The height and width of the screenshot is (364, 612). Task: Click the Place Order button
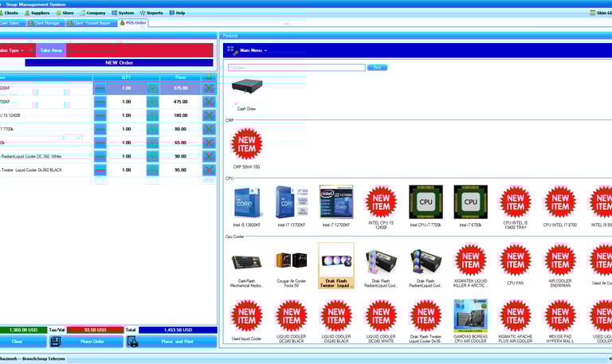92,342
